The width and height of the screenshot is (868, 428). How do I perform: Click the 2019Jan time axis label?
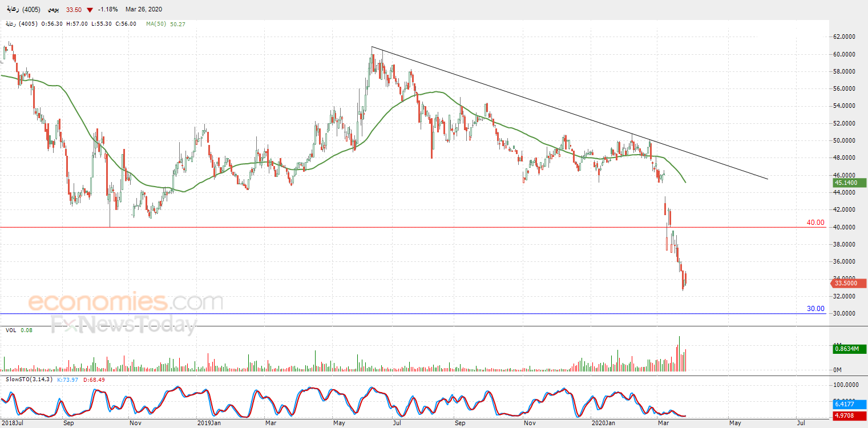(208, 423)
